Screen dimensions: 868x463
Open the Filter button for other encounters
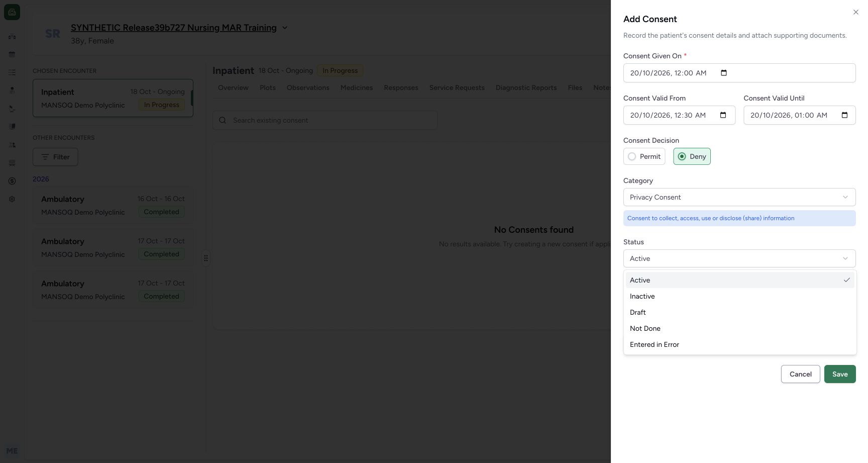55,157
